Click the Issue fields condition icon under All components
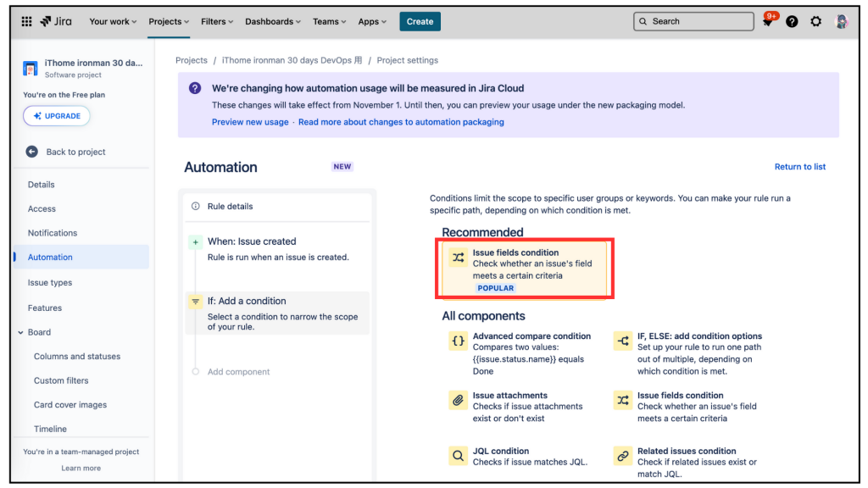Image resolution: width=868 pixels, height=488 pixels. click(623, 400)
